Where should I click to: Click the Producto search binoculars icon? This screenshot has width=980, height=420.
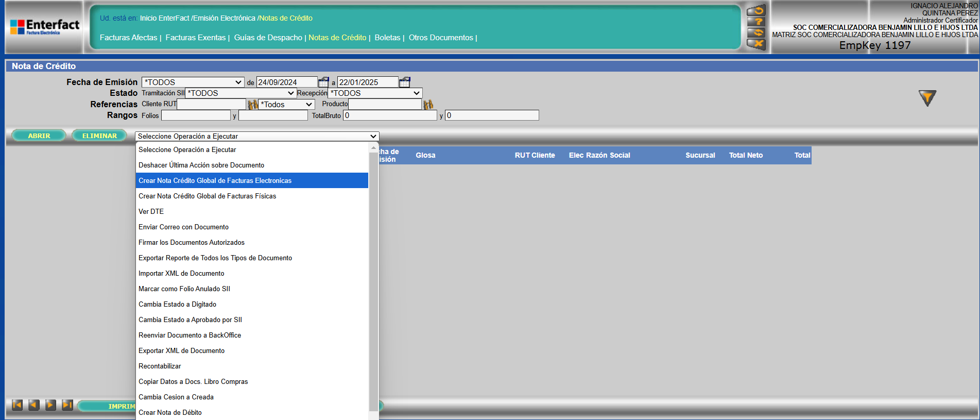[428, 105]
